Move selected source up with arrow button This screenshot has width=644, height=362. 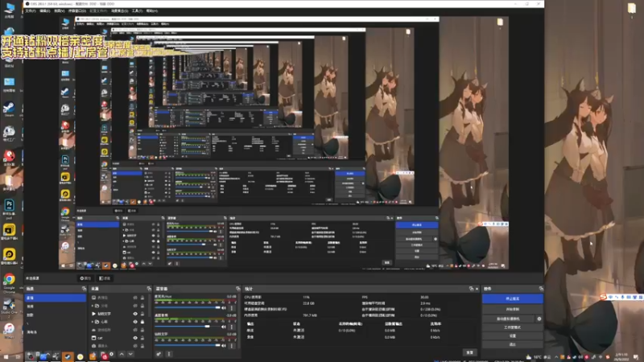(122, 354)
